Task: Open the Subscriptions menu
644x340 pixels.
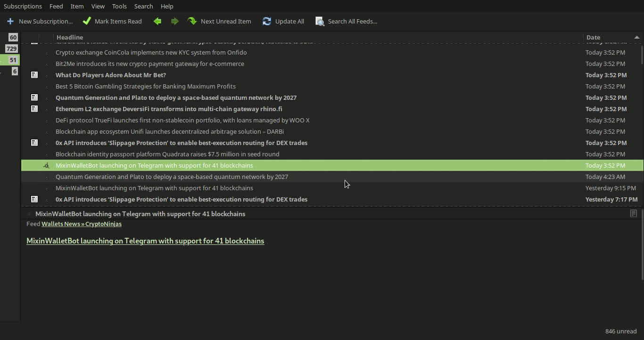Action: pos(23,6)
